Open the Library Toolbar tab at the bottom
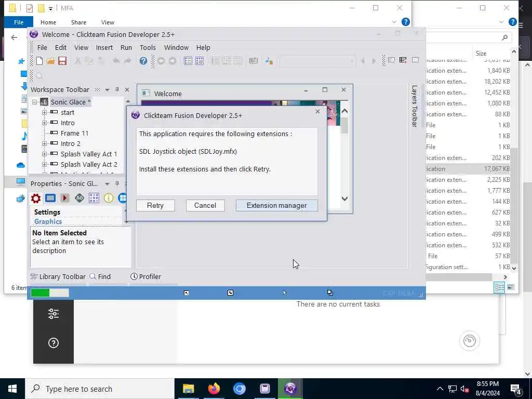The height and width of the screenshot is (399, 532). [58, 276]
